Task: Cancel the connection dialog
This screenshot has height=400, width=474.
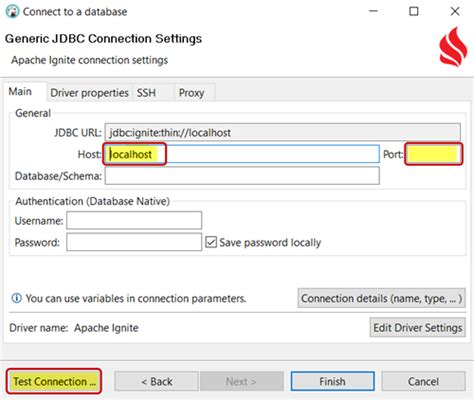Action: point(423,381)
